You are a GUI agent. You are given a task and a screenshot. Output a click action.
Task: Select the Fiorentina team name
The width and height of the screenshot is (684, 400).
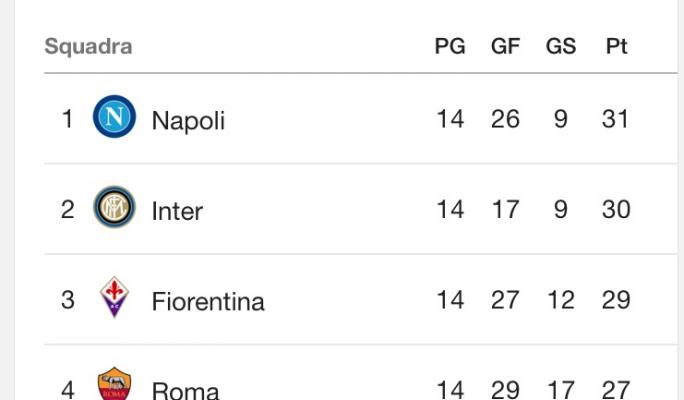click(208, 301)
